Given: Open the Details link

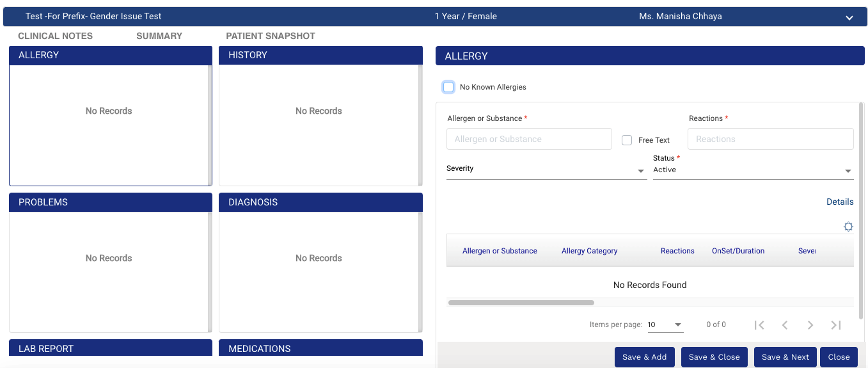Looking at the screenshot, I should click(839, 202).
